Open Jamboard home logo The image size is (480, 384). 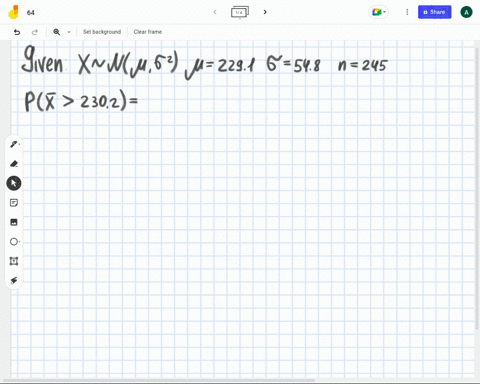pyautogui.click(x=13, y=12)
